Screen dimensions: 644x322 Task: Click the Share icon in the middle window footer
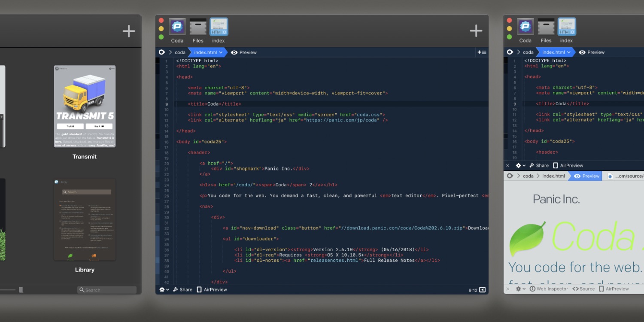click(176, 290)
